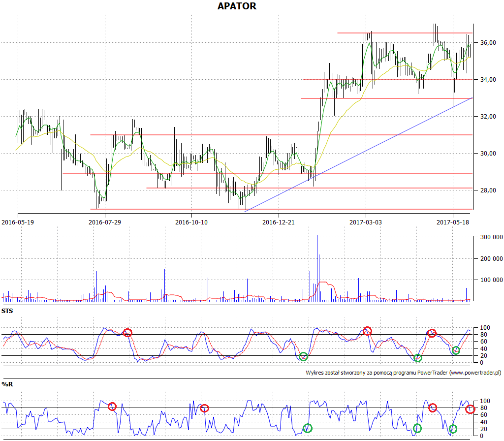Viewport: 504px width, 441px height.
Task: Select the 2016-07-29 date label
Action: 105,222
